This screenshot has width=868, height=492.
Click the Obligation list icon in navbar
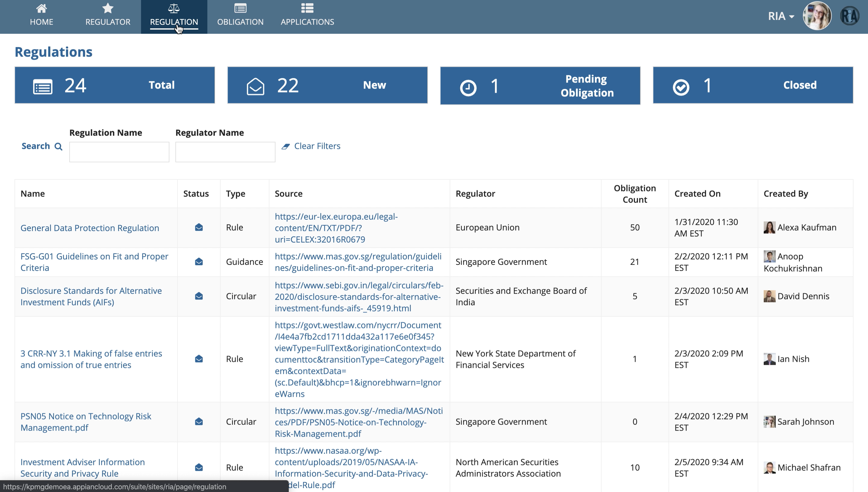pos(240,8)
